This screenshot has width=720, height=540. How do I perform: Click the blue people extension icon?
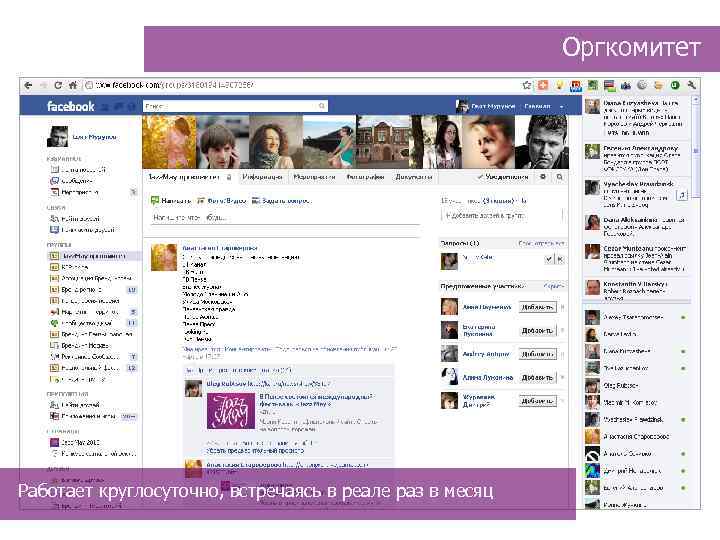click(625, 85)
